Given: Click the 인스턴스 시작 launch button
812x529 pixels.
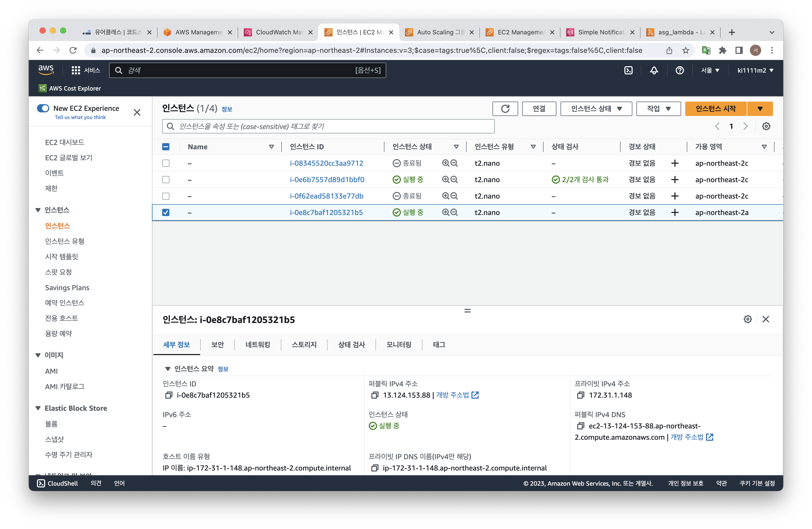Looking at the screenshot, I should (716, 109).
